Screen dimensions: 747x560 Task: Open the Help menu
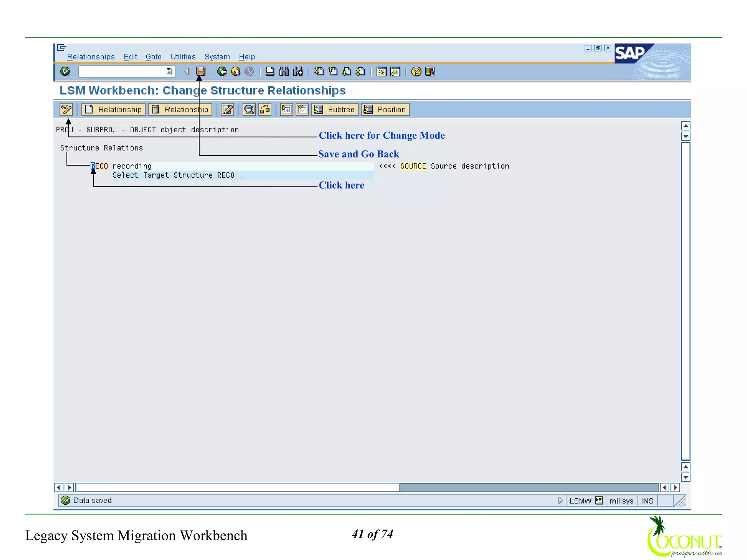[247, 57]
